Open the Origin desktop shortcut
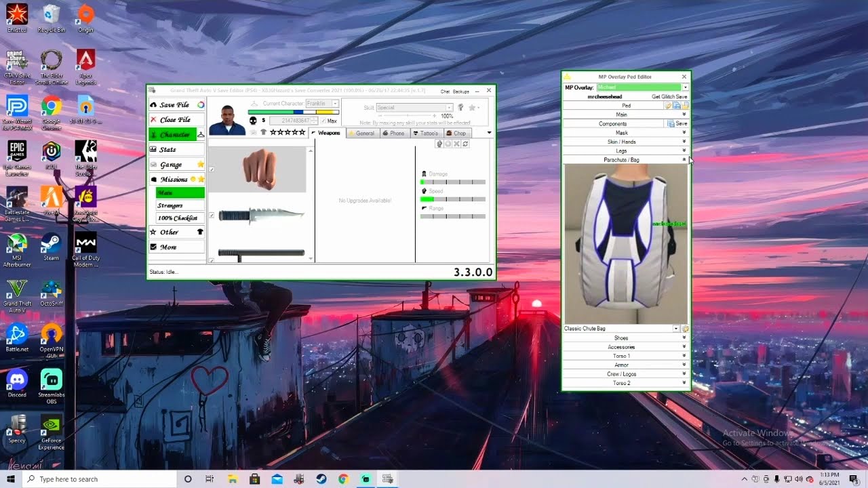This screenshot has width=868, height=488. click(85, 19)
